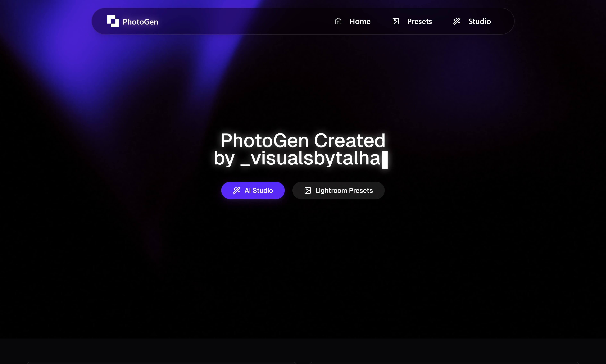Click the house icon beside Home
Viewport: 606px width, 364px height.
click(x=338, y=21)
